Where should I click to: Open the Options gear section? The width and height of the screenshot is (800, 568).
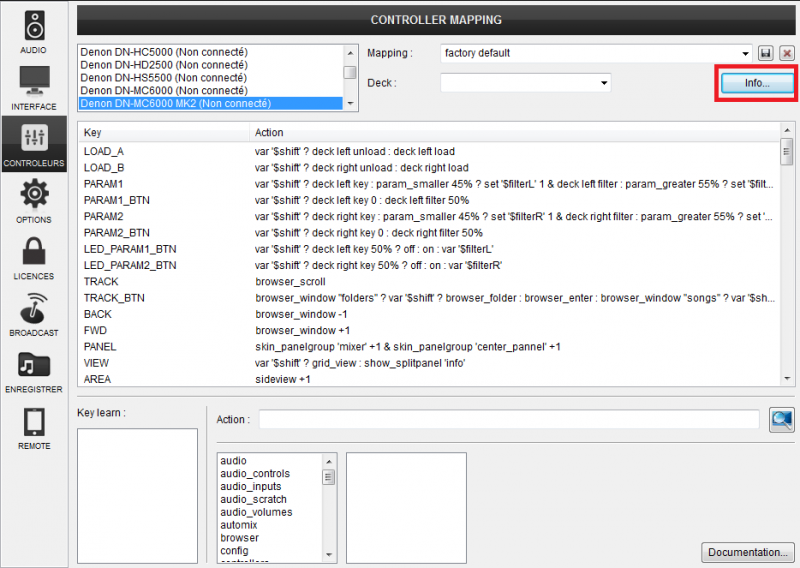coord(34,199)
